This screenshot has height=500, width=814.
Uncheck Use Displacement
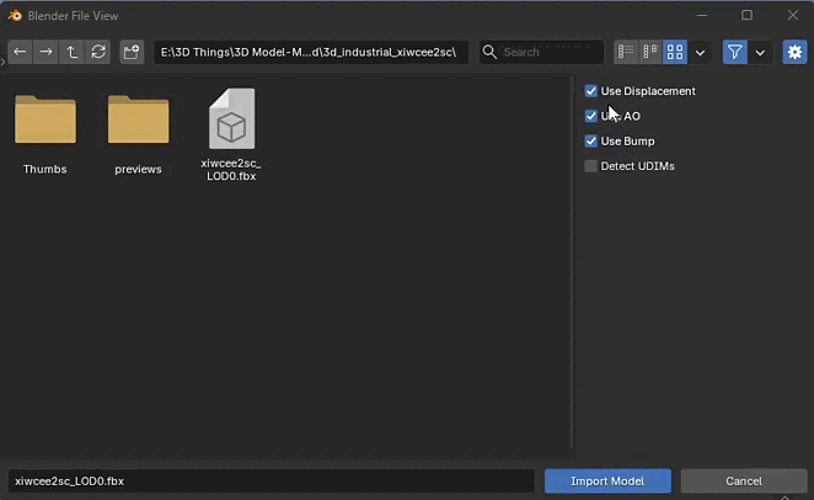[x=591, y=91]
